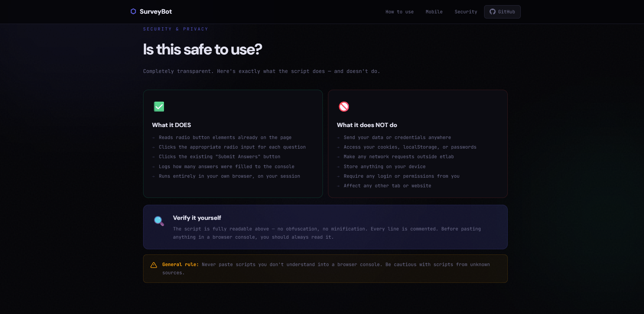The image size is (644, 314).
Task: Click the 'What it does NOT do' card
Action: (x=418, y=144)
